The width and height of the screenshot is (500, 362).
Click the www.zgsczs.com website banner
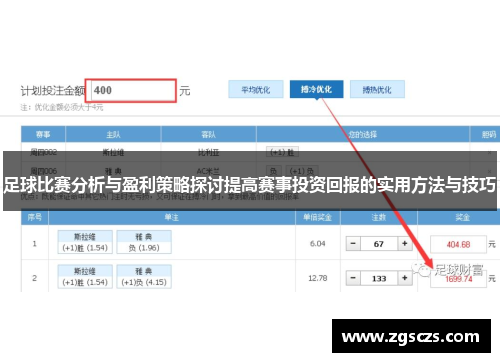(411, 336)
